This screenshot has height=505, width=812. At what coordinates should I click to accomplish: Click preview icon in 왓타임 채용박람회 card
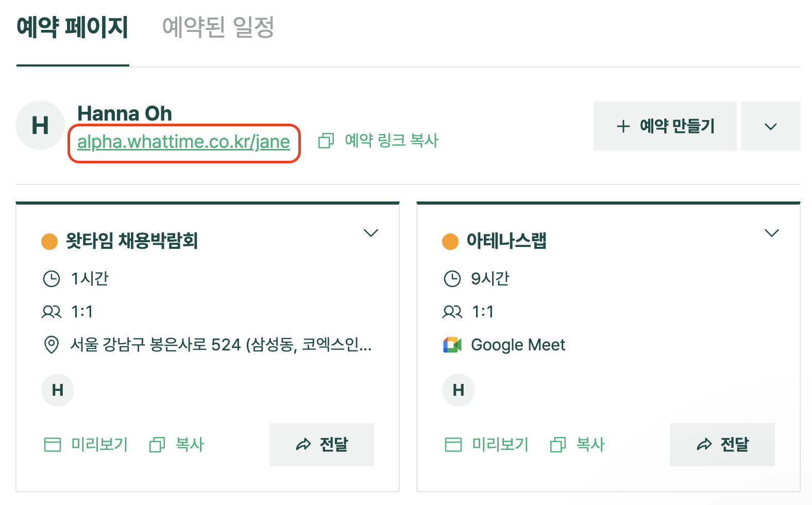53,444
